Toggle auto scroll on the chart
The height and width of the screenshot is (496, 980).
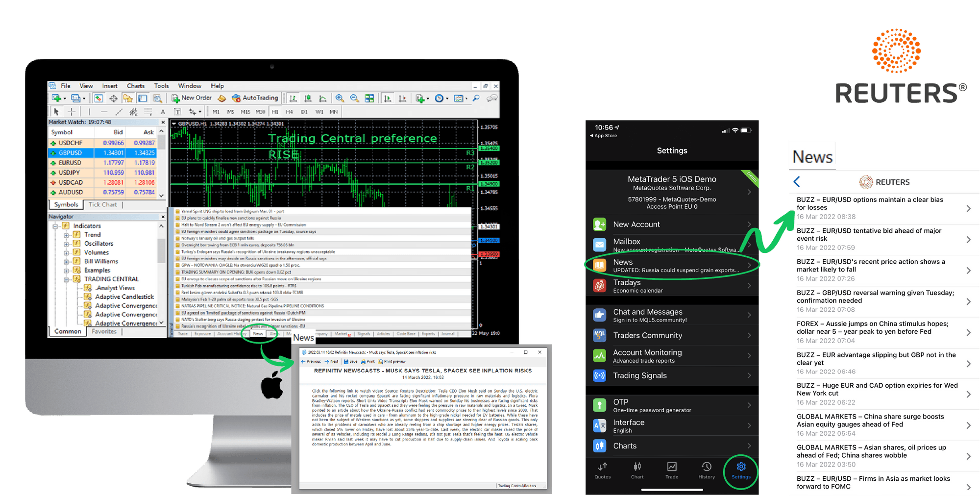(388, 98)
